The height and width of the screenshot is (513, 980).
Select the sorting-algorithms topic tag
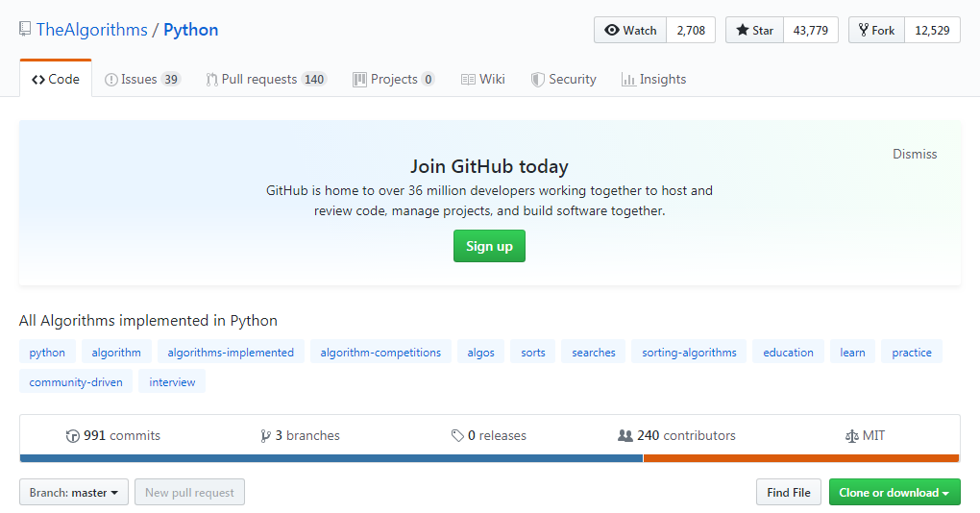[689, 352]
